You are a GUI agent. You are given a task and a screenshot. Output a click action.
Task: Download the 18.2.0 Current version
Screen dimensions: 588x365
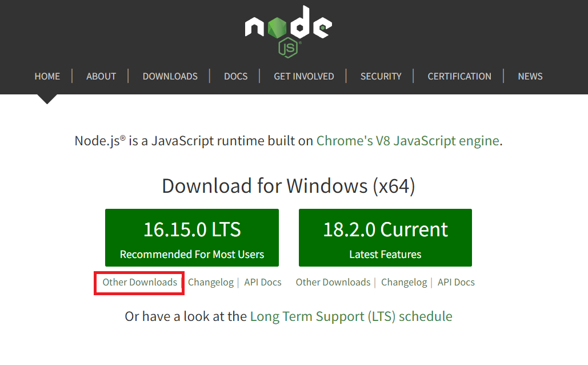(385, 237)
